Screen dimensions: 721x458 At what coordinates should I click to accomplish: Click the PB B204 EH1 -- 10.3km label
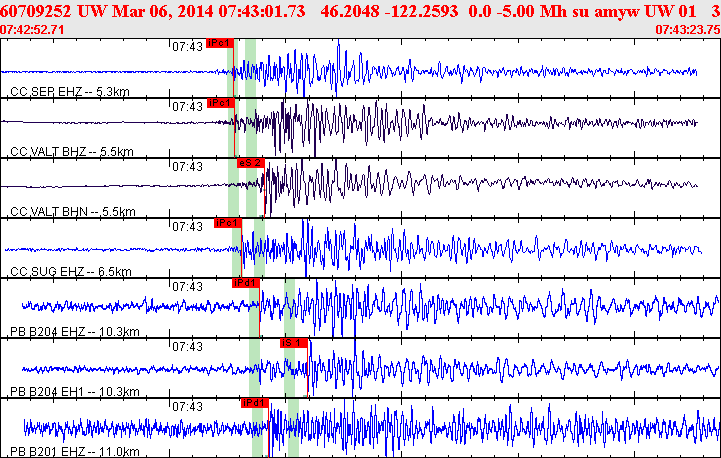tap(74, 391)
